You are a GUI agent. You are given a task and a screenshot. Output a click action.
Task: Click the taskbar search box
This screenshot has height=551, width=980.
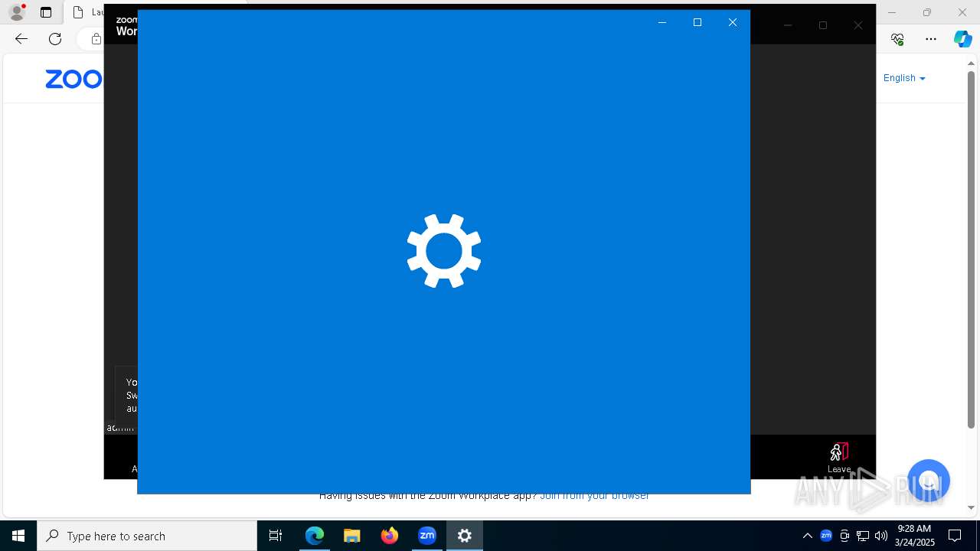click(x=147, y=536)
